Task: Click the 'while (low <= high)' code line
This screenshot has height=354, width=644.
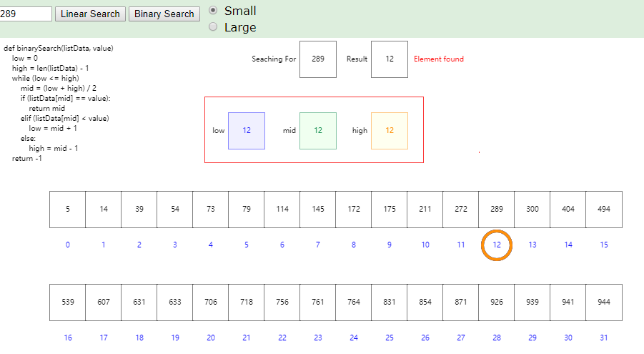Action: (45, 79)
